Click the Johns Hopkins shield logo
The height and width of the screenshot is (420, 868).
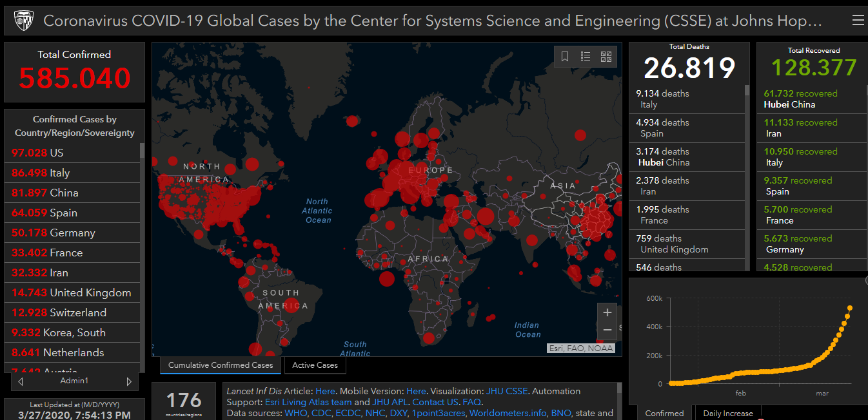23,21
